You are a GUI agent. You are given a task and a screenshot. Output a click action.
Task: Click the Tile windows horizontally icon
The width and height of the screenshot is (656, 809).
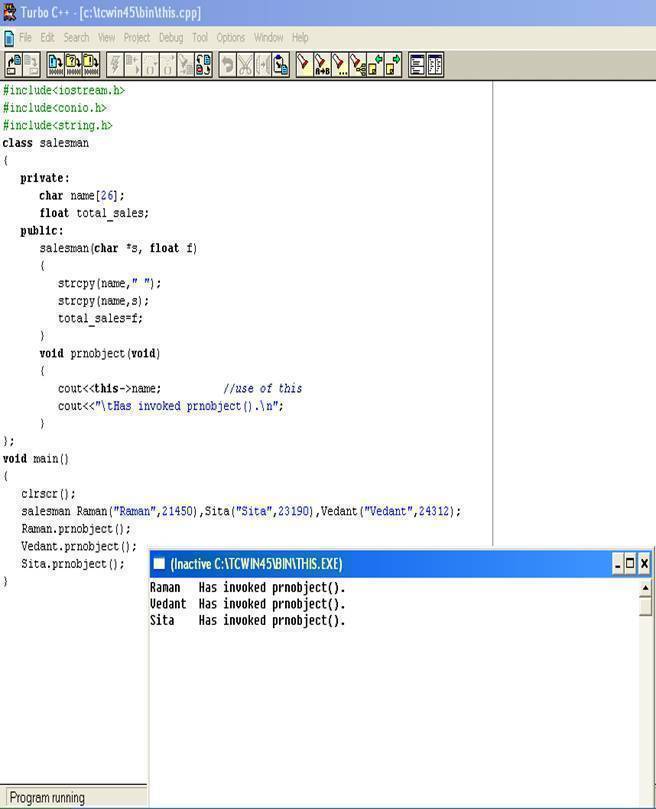click(417, 65)
